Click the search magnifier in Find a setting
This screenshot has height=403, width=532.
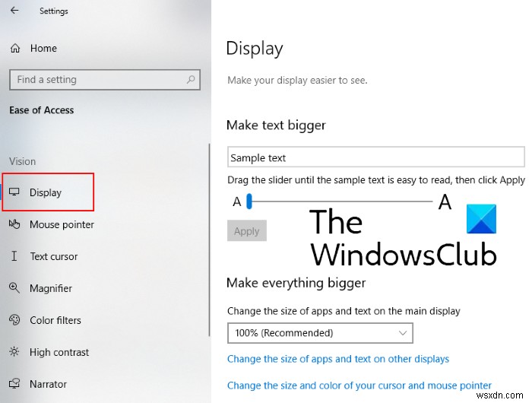191,79
